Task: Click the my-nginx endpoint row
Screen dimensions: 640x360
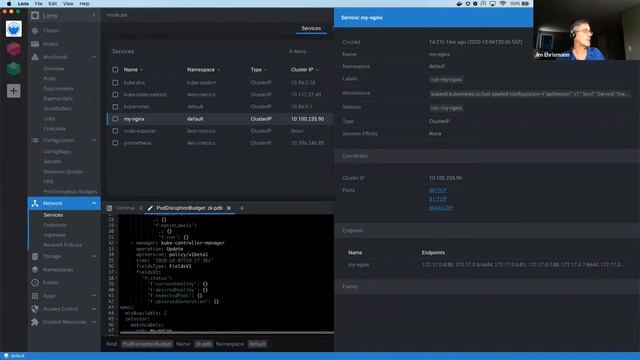Action: click(487, 265)
